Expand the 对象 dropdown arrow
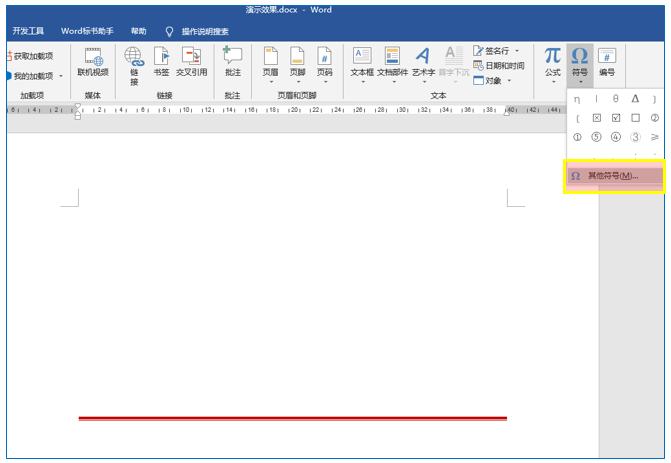The image size is (671, 463). click(x=509, y=80)
